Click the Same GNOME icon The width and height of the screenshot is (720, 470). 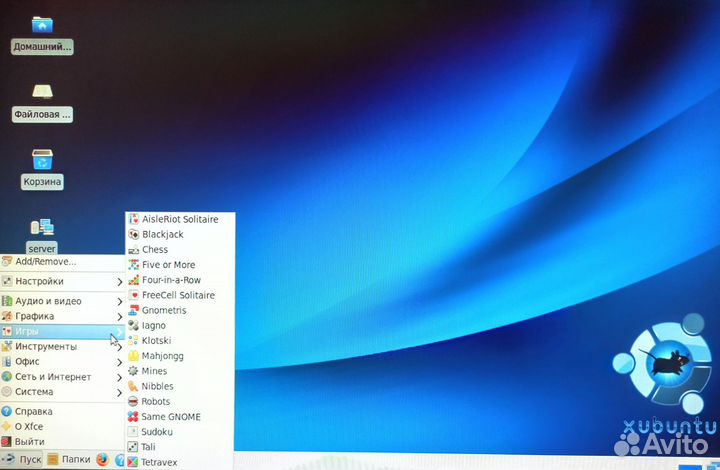pyautogui.click(x=133, y=416)
